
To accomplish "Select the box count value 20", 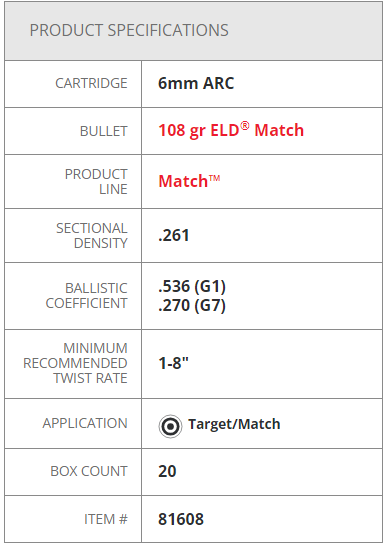I will point(167,471).
